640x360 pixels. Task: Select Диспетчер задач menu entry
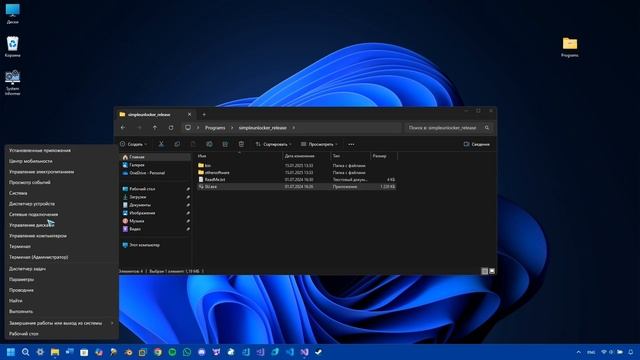coord(61,269)
